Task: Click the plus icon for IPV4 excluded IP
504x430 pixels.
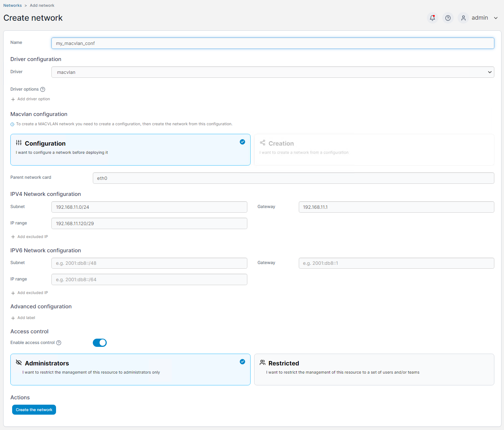Action: click(x=13, y=237)
